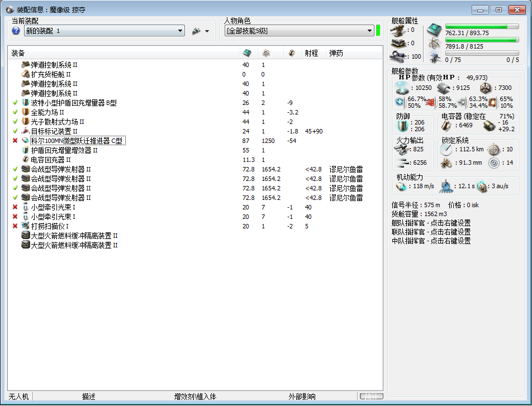Screen dimensions: 532x406
Task: Toggle the green check of 全能力场 II
Action: [15, 112]
